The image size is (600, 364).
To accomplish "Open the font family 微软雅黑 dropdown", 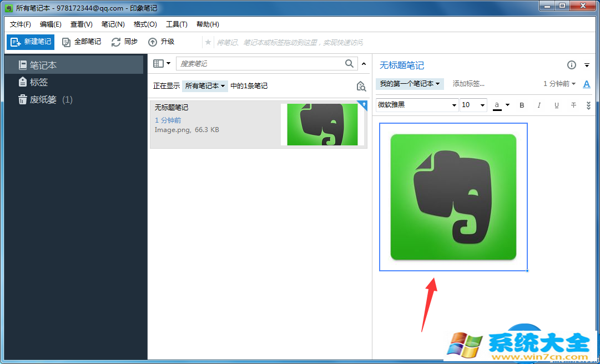I will (417, 105).
